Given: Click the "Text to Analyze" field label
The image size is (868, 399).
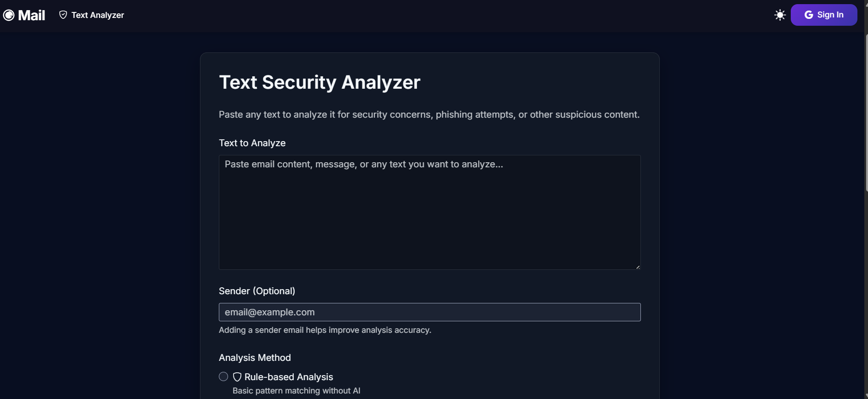Looking at the screenshot, I should 252,143.
